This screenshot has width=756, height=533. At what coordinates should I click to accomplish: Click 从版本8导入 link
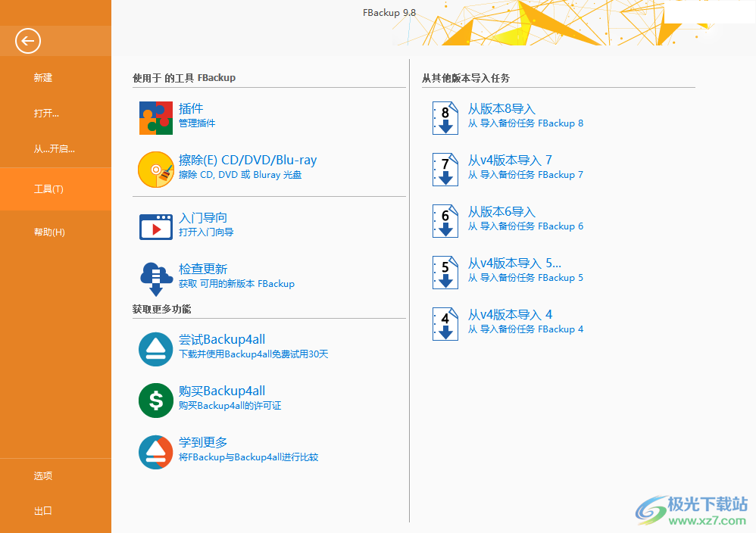(x=502, y=109)
